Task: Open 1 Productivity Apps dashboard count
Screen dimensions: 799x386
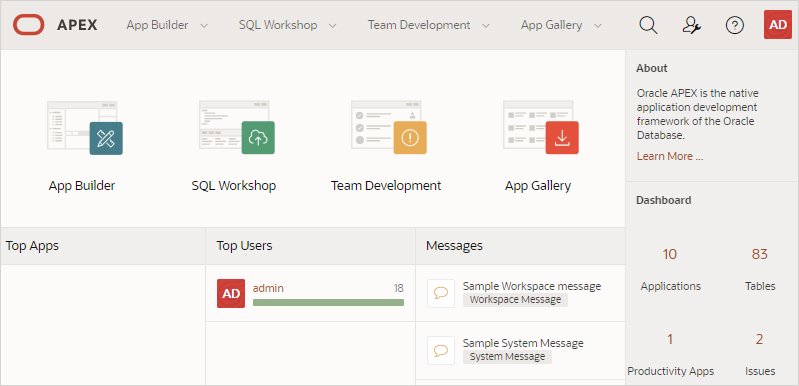Action: tap(670, 339)
